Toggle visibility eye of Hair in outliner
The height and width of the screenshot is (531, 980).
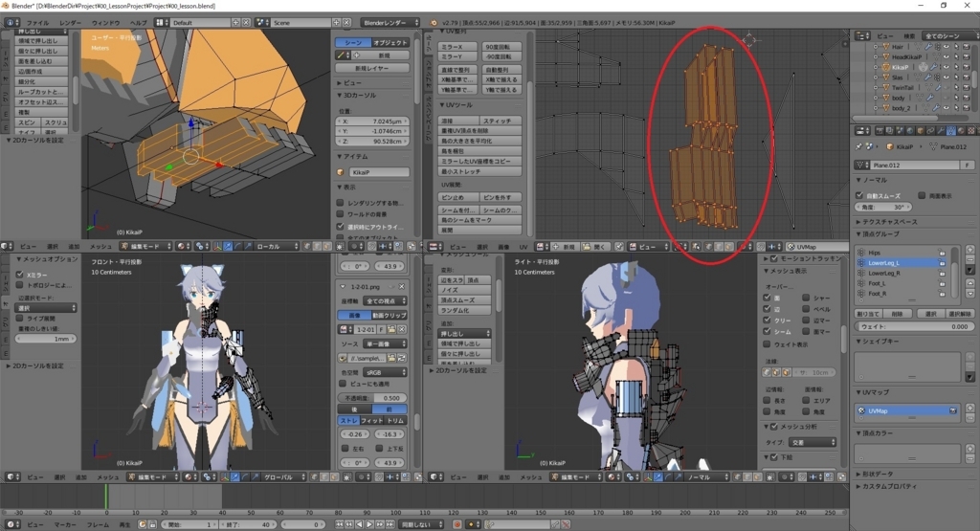(947, 47)
